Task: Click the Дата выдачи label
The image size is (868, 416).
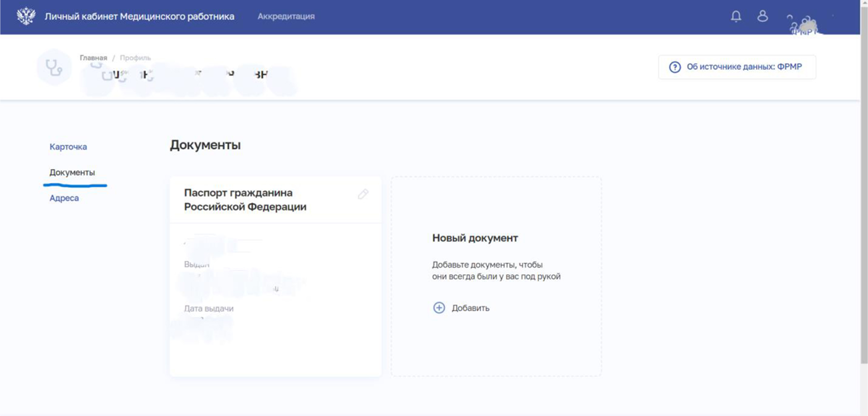Action: pyautogui.click(x=209, y=308)
